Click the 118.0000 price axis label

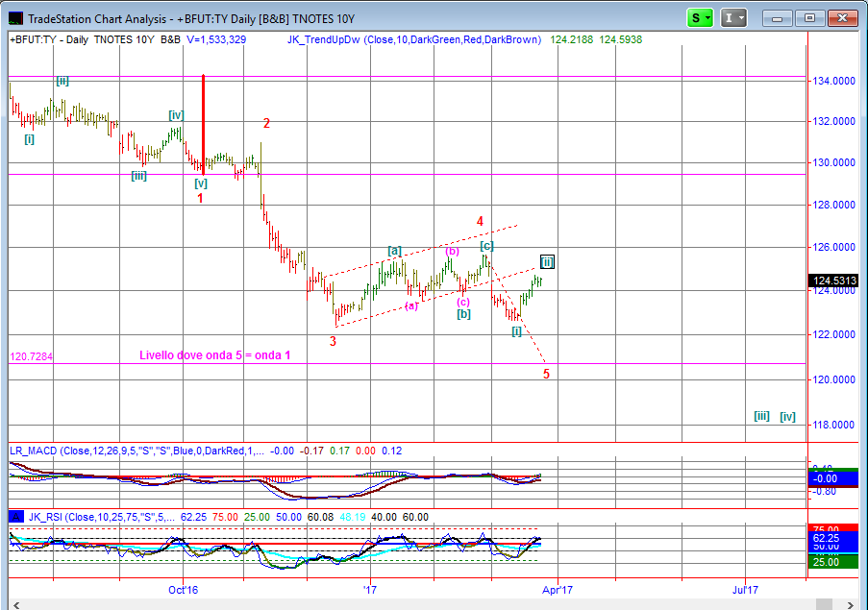pyautogui.click(x=833, y=425)
